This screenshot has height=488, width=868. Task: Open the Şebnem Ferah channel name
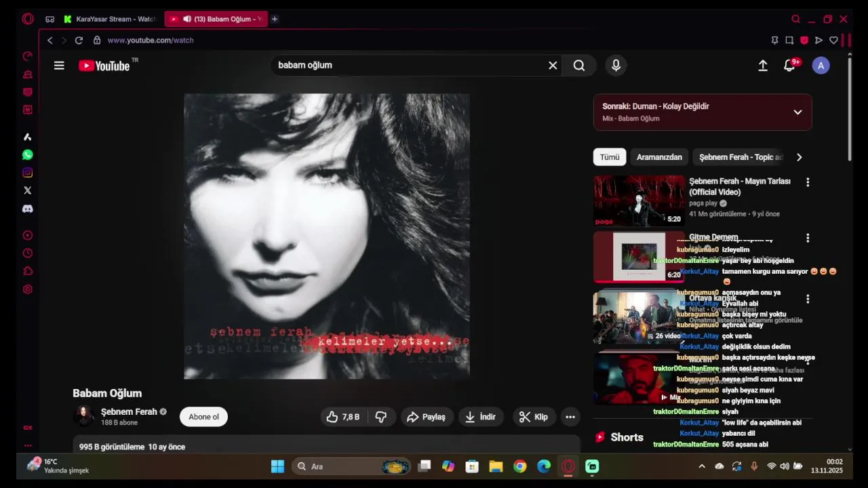coord(129,411)
